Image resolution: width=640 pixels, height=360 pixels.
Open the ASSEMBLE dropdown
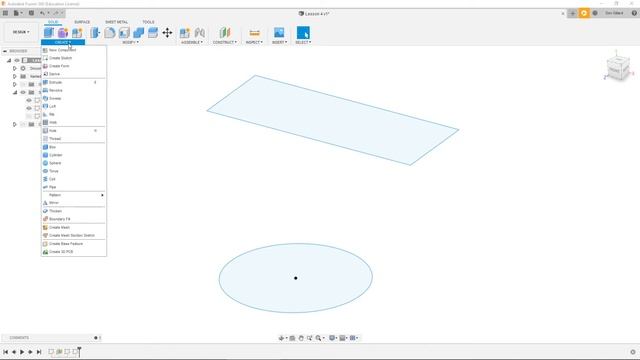click(192, 42)
